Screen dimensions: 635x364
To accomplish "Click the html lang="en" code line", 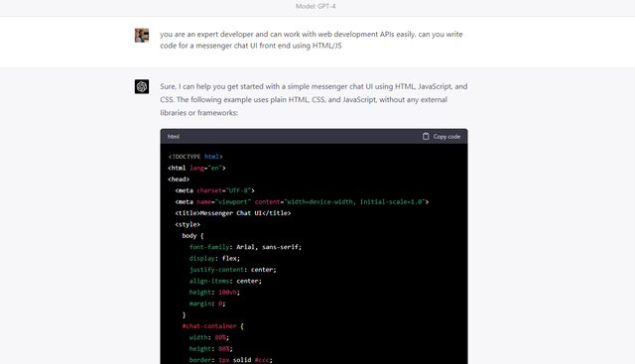I will [x=196, y=168].
